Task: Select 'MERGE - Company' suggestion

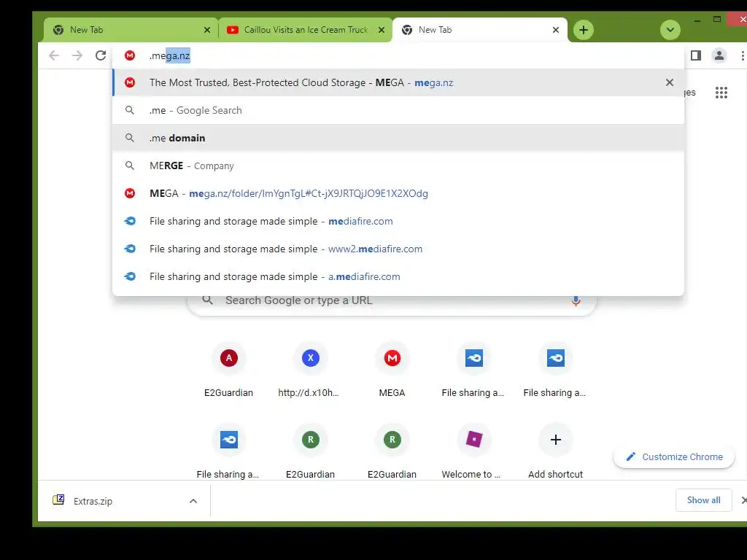Action: point(398,166)
